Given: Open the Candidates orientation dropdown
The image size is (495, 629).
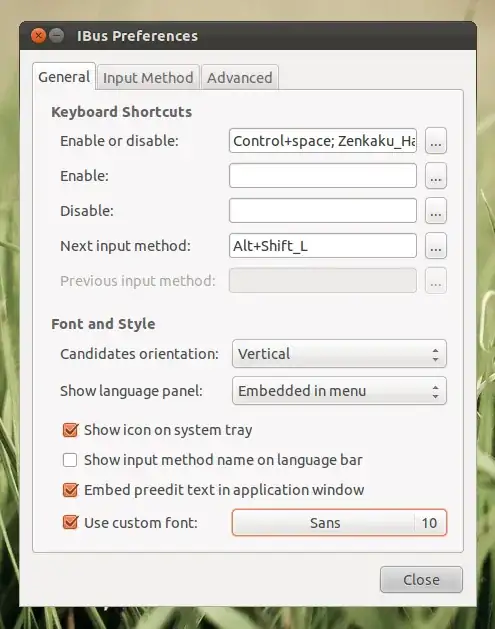Looking at the screenshot, I should (x=339, y=354).
